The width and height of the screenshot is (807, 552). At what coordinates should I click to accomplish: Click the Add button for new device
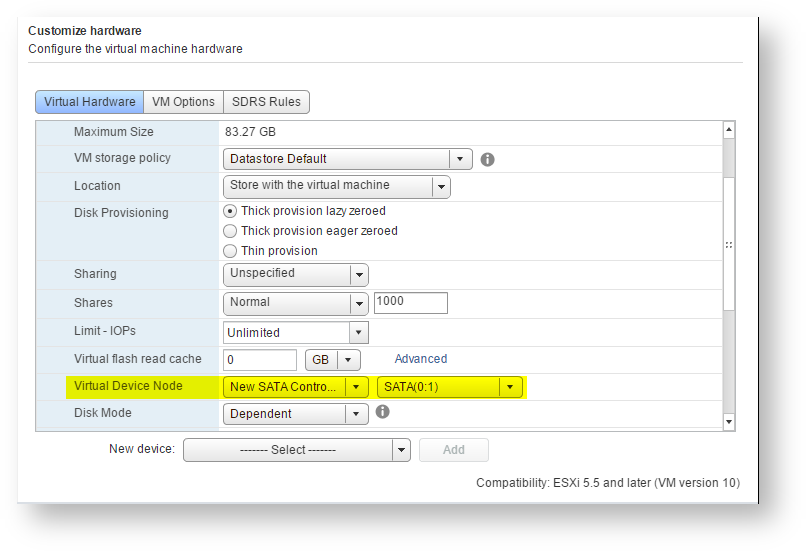pos(453,450)
